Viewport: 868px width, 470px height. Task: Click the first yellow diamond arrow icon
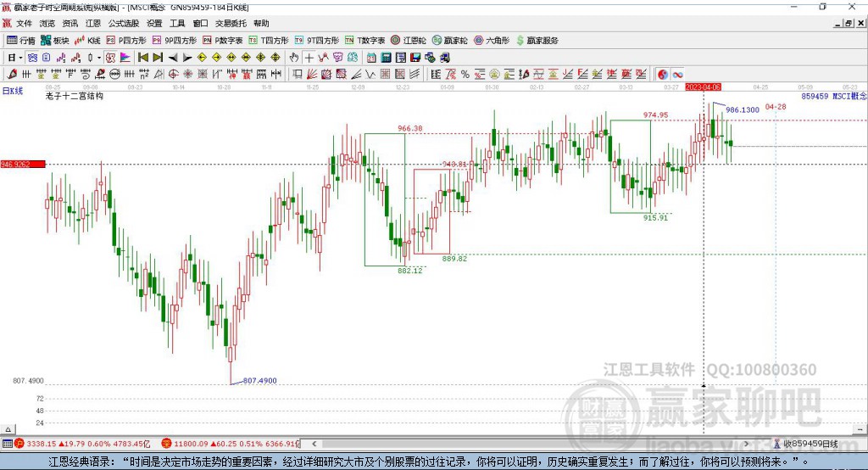[x=202, y=58]
